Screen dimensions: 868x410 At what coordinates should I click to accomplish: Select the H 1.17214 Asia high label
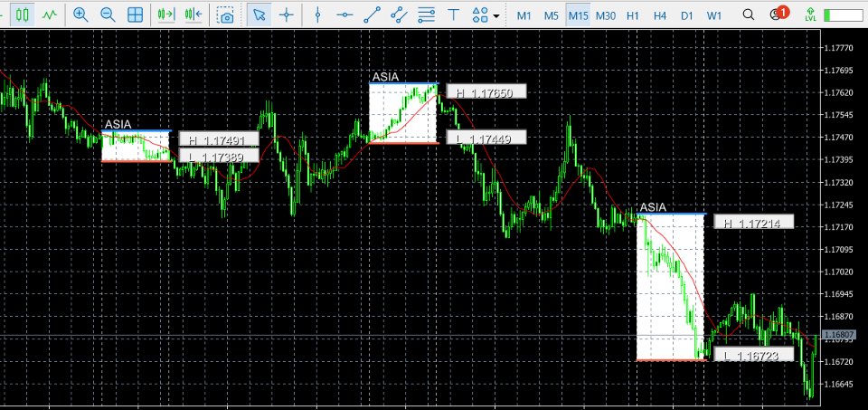pyautogui.click(x=753, y=222)
